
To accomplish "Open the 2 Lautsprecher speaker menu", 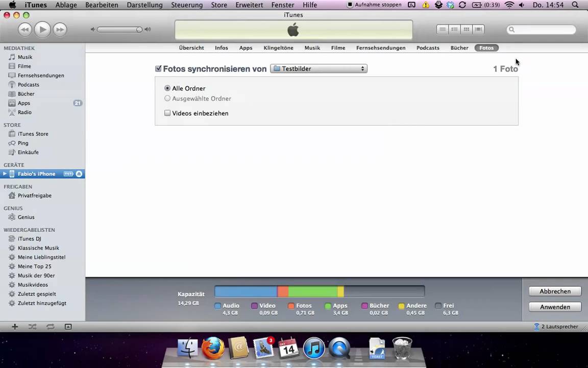I will (x=556, y=327).
